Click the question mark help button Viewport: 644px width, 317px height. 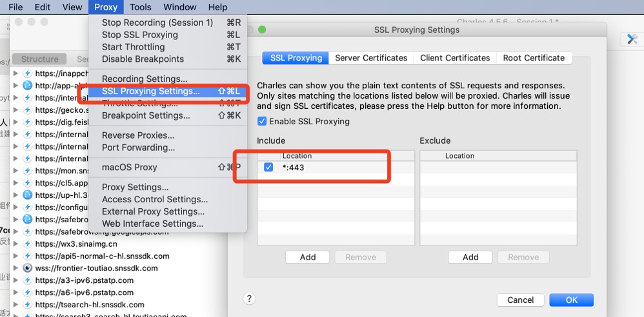(x=250, y=298)
